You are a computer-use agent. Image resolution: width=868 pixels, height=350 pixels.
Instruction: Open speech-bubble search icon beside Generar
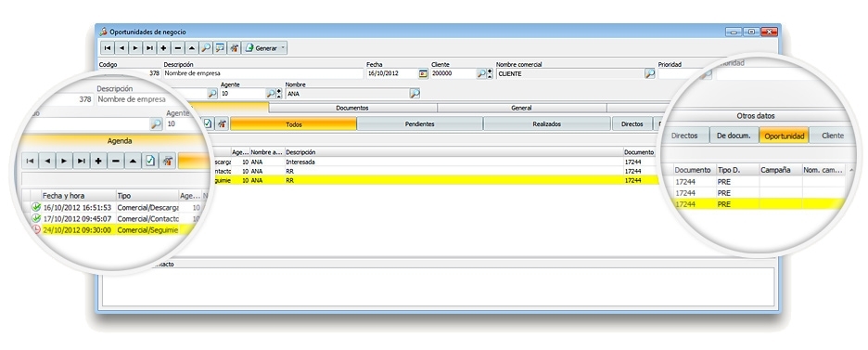click(x=220, y=48)
